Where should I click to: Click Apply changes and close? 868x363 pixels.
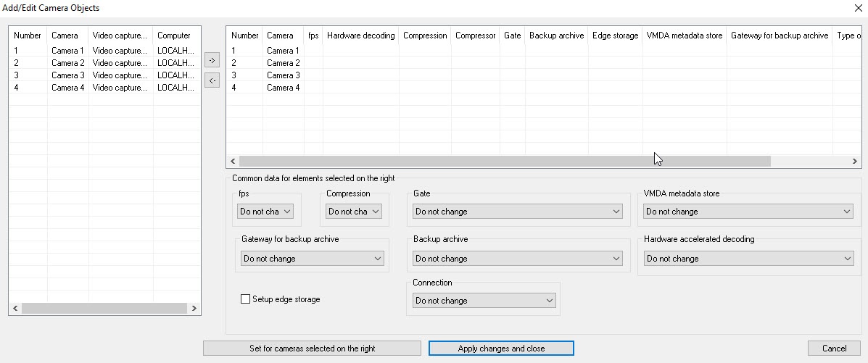point(501,349)
